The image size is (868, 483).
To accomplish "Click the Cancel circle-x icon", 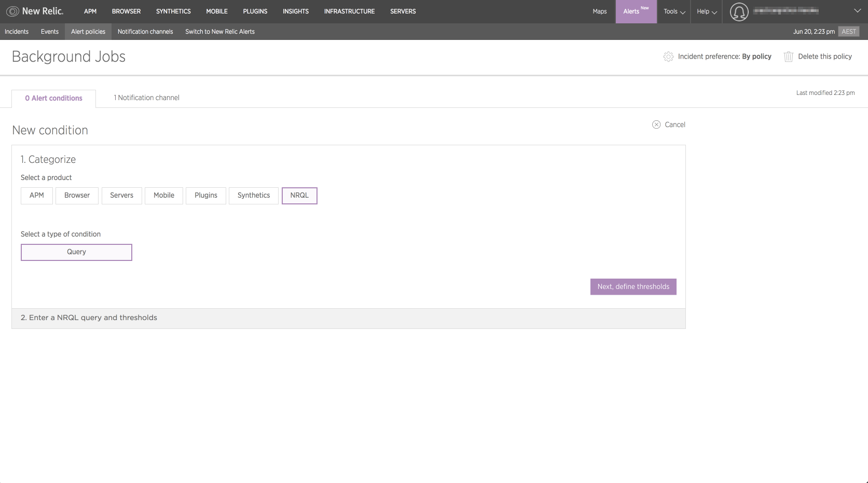I will click(656, 125).
